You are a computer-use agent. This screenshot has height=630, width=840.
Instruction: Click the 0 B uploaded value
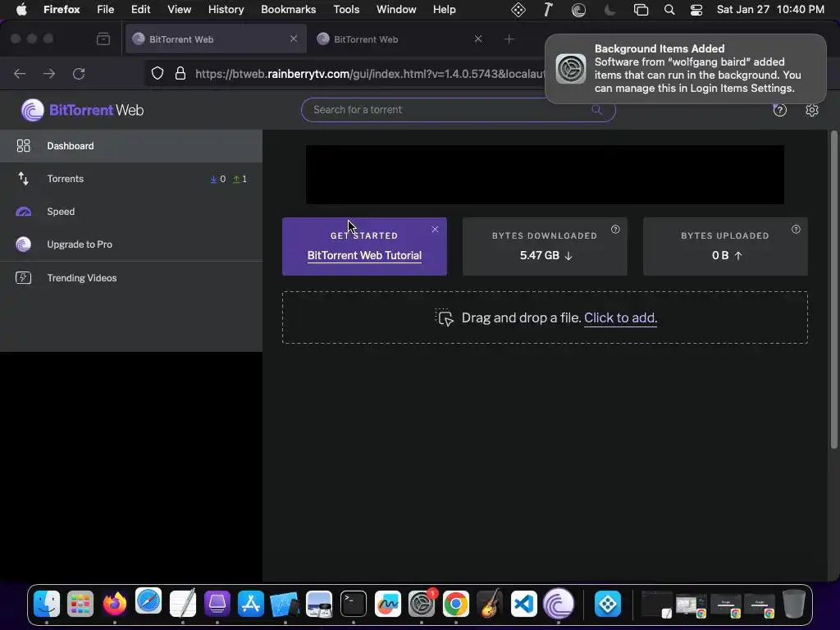pos(720,256)
